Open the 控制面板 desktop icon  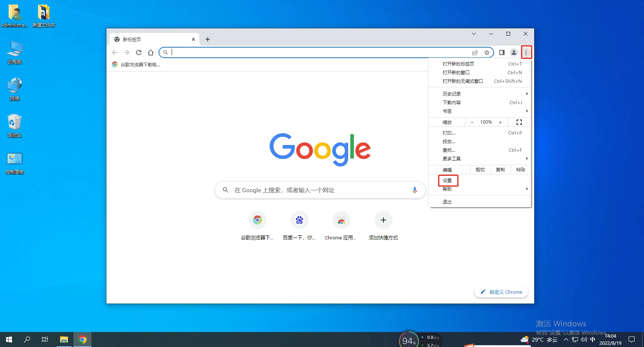(x=15, y=163)
